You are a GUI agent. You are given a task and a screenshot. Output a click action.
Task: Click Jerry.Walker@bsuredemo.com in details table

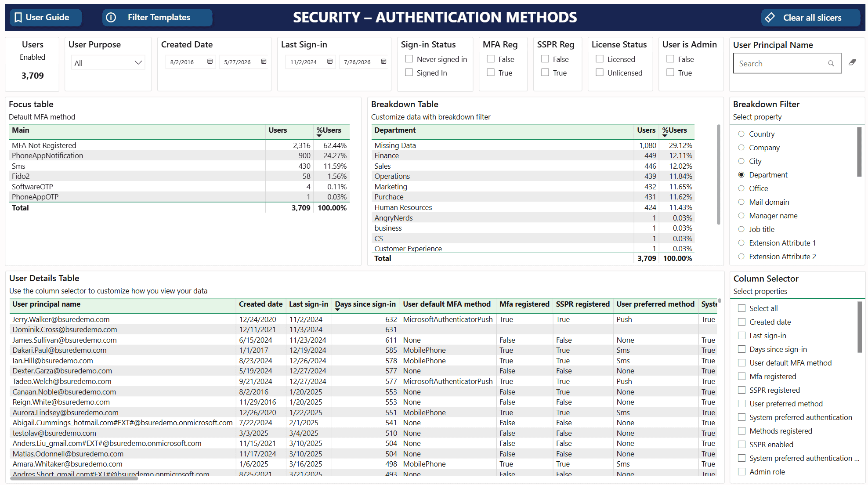pyautogui.click(x=61, y=319)
